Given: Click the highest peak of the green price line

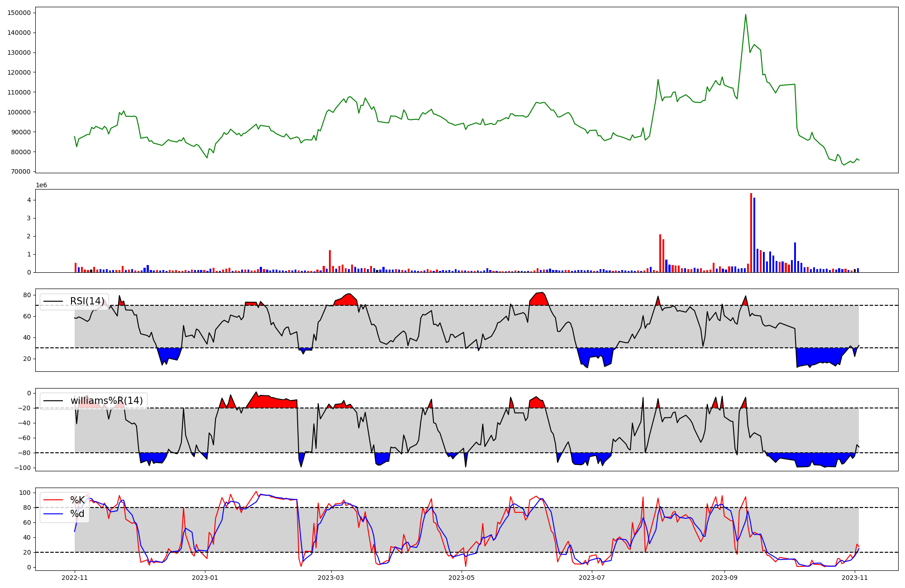Looking at the screenshot, I should tap(746, 15).
